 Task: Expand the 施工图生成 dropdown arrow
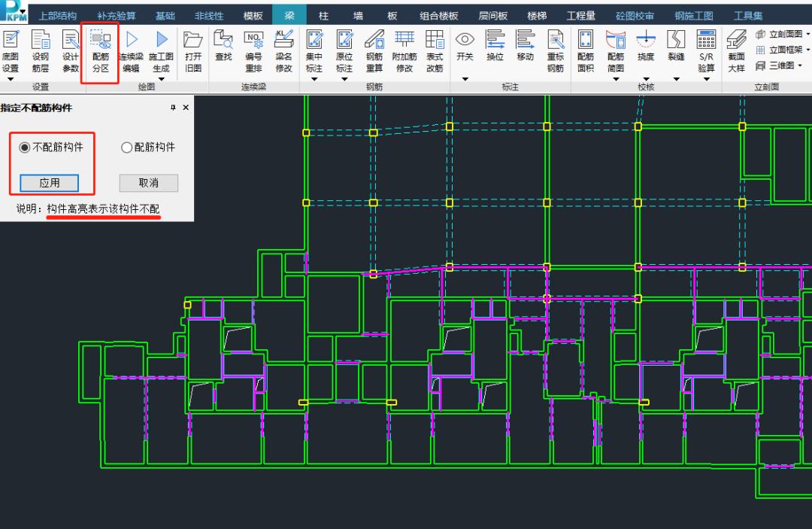pos(161,79)
